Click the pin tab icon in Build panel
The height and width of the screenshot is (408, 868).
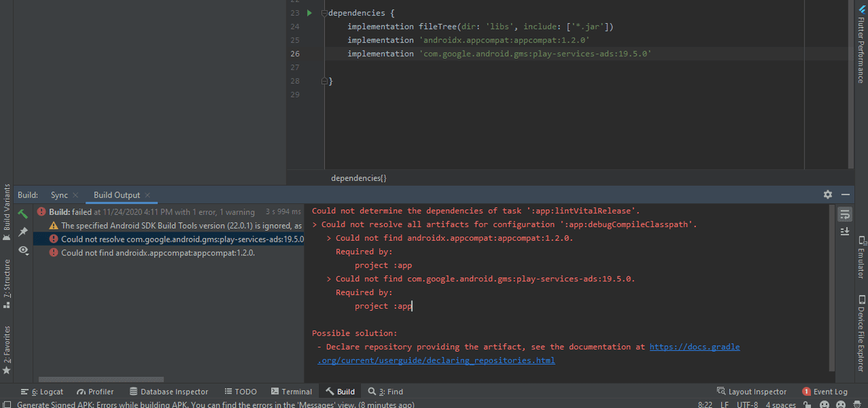(x=23, y=231)
